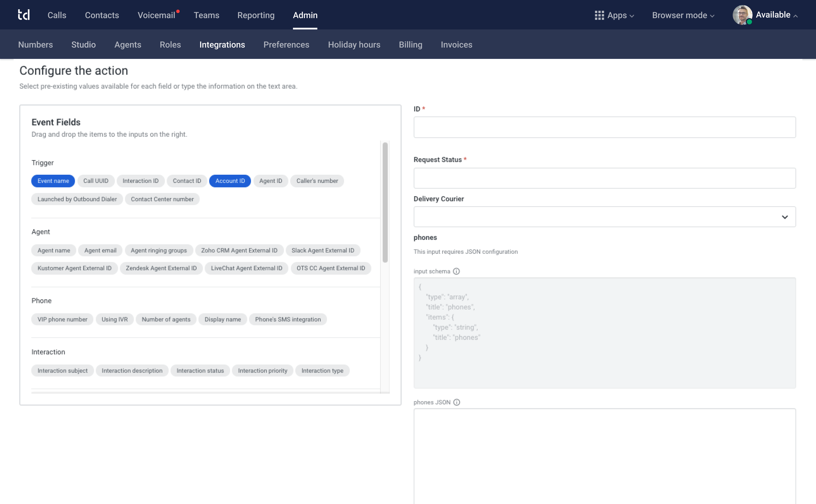
Task: Open the Numbers submenu
Action: [x=35, y=45]
